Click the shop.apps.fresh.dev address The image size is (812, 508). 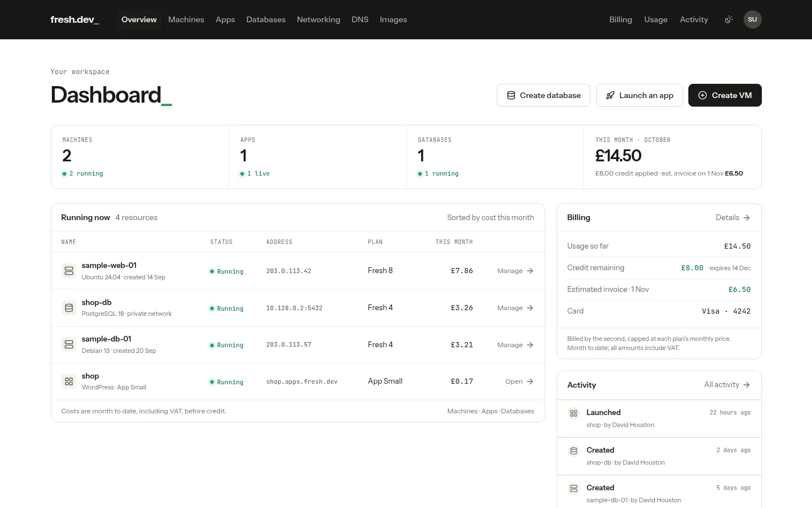[301, 382]
